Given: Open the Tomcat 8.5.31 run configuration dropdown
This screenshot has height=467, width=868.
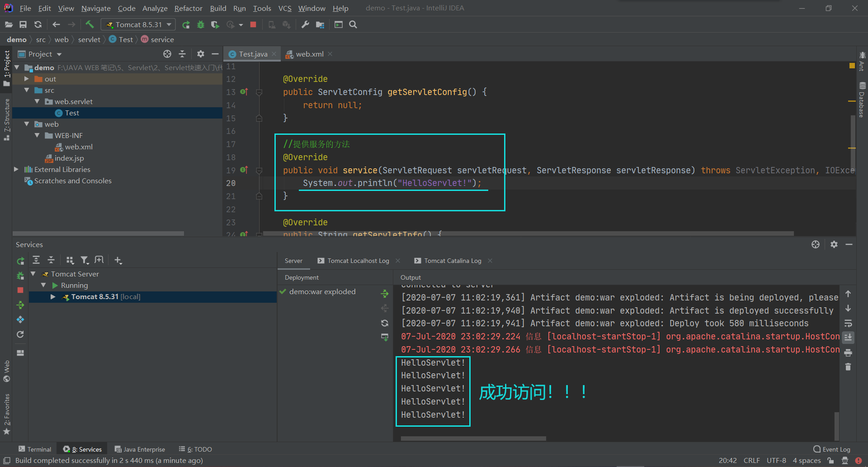Looking at the screenshot, I should coord(138,24).
